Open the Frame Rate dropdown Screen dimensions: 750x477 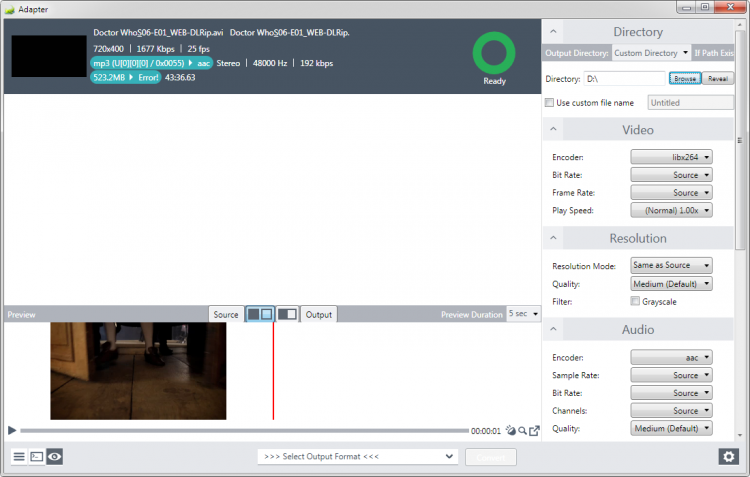click(x=672, y=192)
